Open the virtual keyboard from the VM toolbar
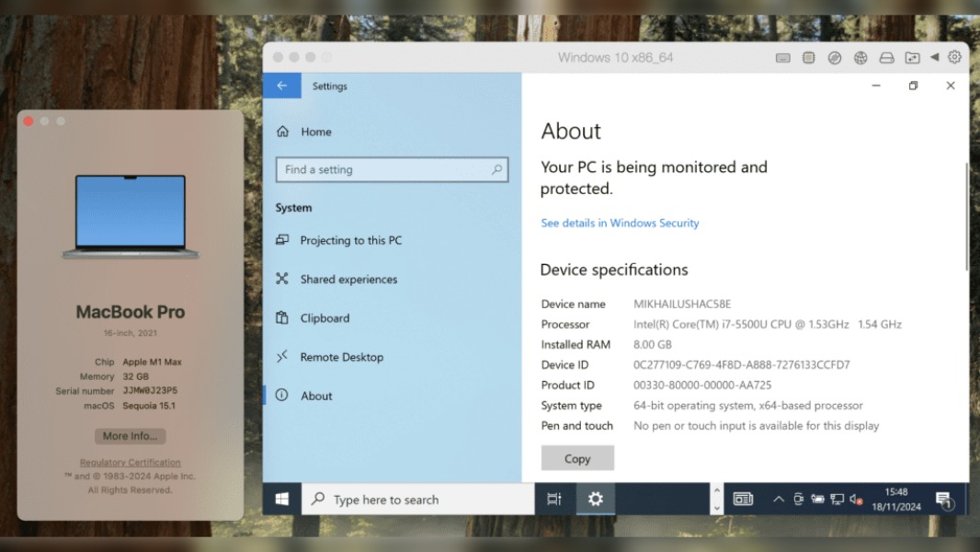Image resolution: width=980 pixels, height=552 pixels. point(783,57)
